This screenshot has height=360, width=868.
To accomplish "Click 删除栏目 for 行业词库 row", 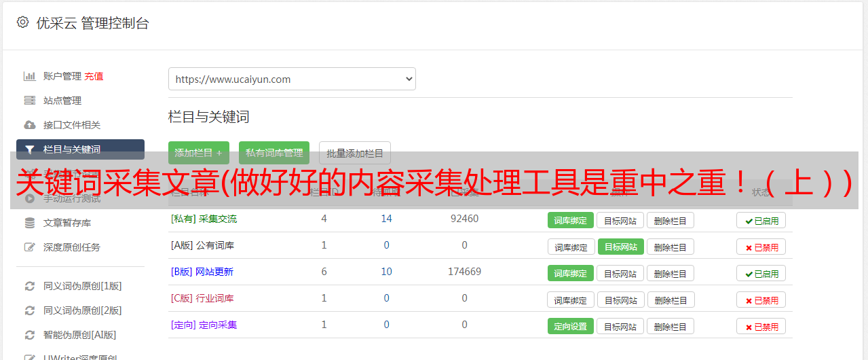I will pos(671,300).
